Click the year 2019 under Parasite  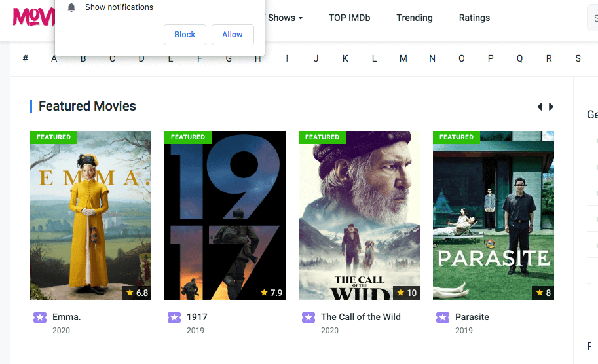(464, 331)
